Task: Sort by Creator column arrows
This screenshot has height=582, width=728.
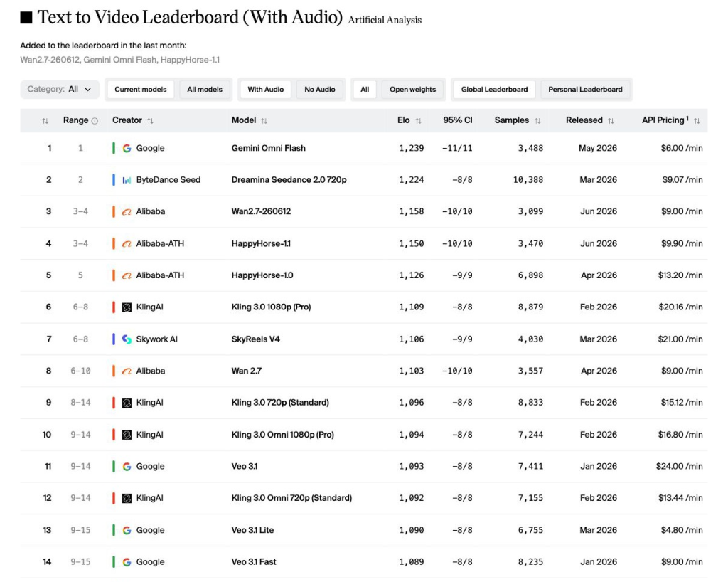Action: point(150,121)
